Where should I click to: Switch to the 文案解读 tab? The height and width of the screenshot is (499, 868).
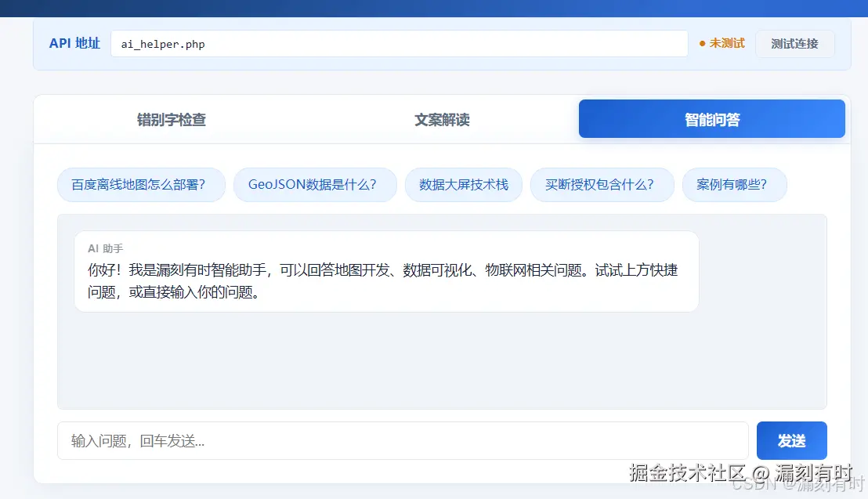point(442,119)
